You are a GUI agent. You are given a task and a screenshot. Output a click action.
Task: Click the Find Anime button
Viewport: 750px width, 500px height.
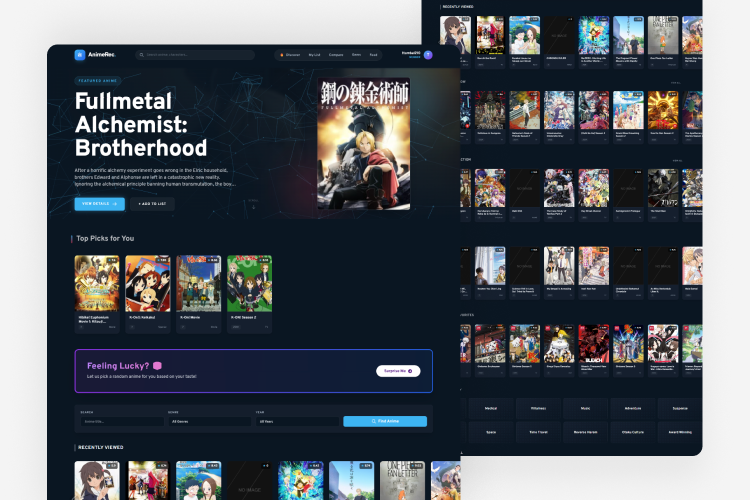point(385,421)
